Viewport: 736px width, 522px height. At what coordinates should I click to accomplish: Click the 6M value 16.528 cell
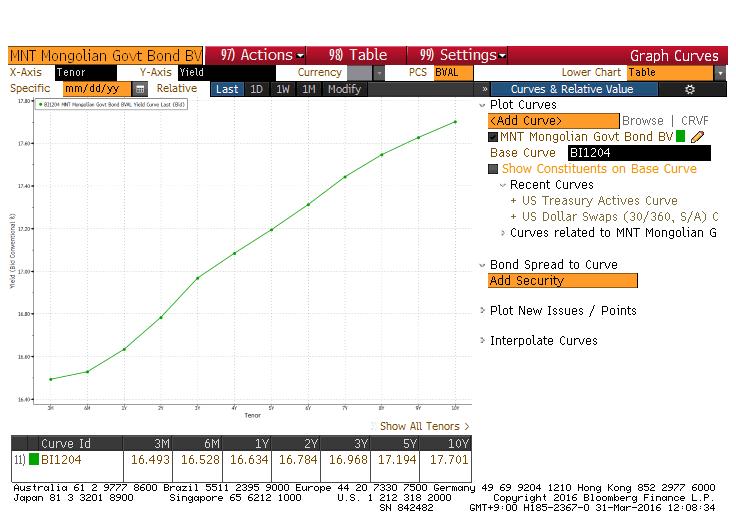[x=200, y=460]
